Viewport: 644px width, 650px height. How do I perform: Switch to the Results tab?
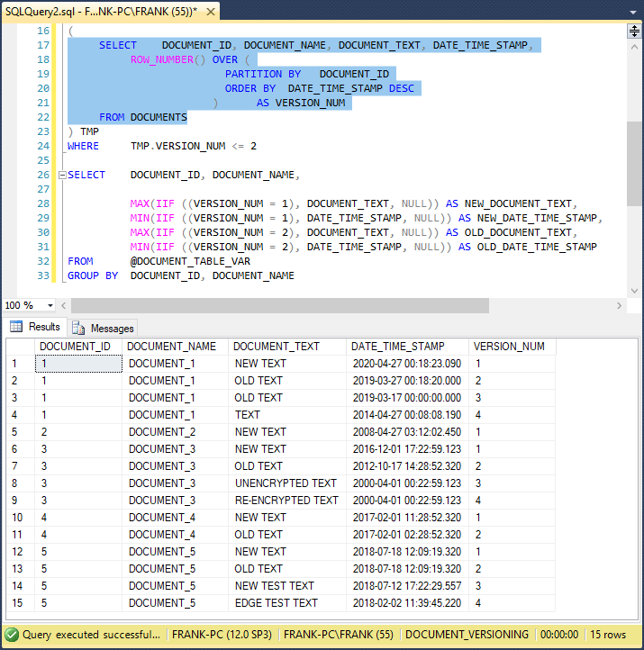36,327
